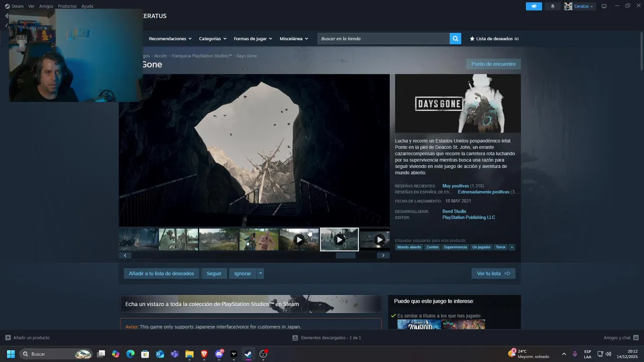Open Microsoft Edge from the taskbar
Screen dimensions: 644x362
pos(130,354)
